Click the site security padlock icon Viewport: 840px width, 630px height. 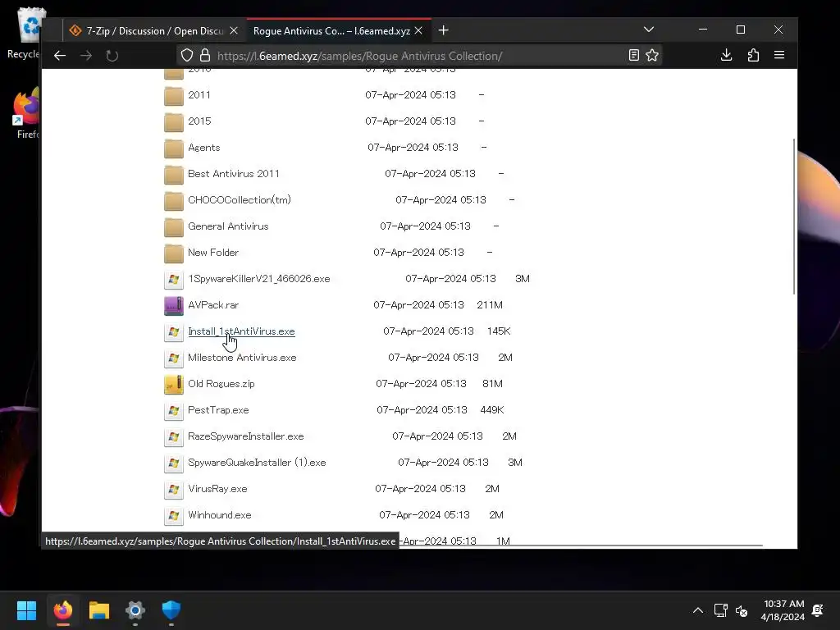point(204,55)
